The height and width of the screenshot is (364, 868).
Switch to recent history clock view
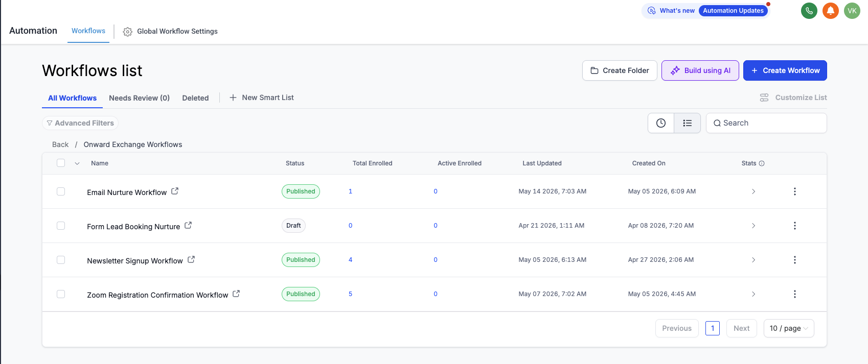pos(661,123)
